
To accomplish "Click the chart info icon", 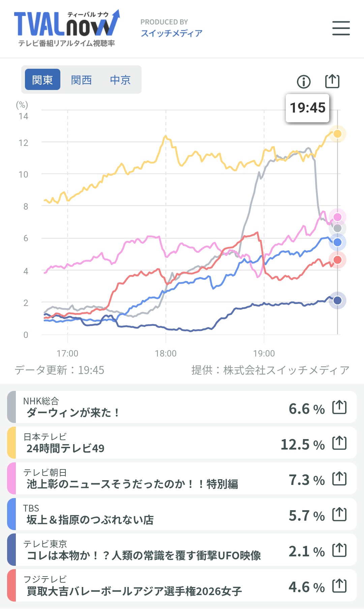I will click(304, 82).
